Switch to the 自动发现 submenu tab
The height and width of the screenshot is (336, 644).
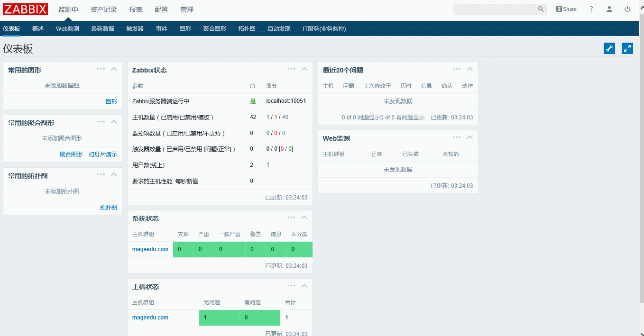click(x=279, y=29)
